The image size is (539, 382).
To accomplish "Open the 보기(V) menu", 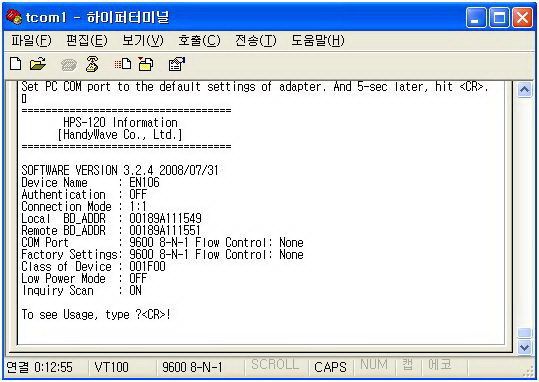I will (x=143, y=41).
